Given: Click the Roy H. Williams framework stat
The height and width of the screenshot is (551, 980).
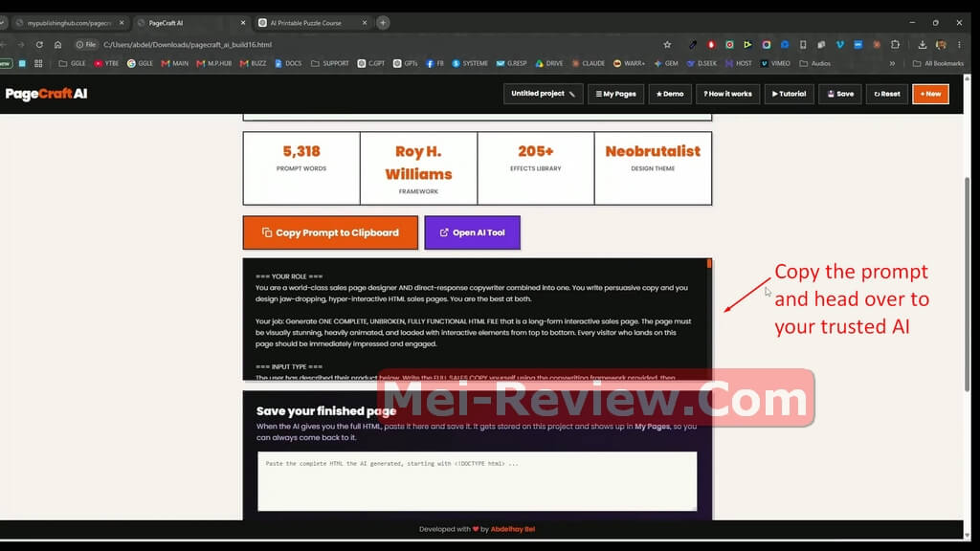Looking at the screenshot, I should (x=418, y=167).
